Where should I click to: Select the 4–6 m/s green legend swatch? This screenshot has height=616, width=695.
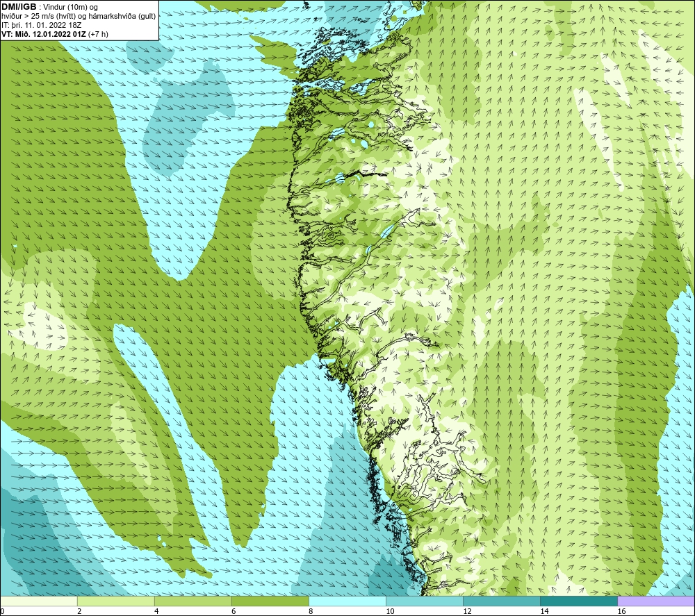(193, 601)
